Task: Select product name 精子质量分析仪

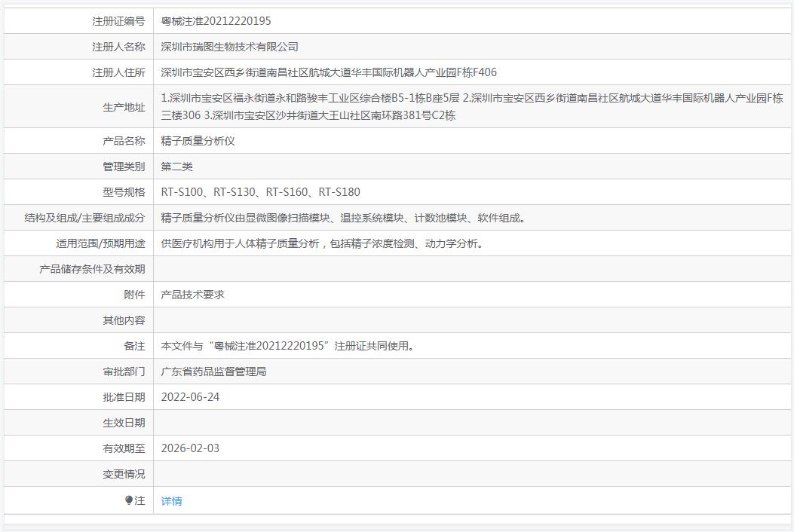Action: click(198, 141)
